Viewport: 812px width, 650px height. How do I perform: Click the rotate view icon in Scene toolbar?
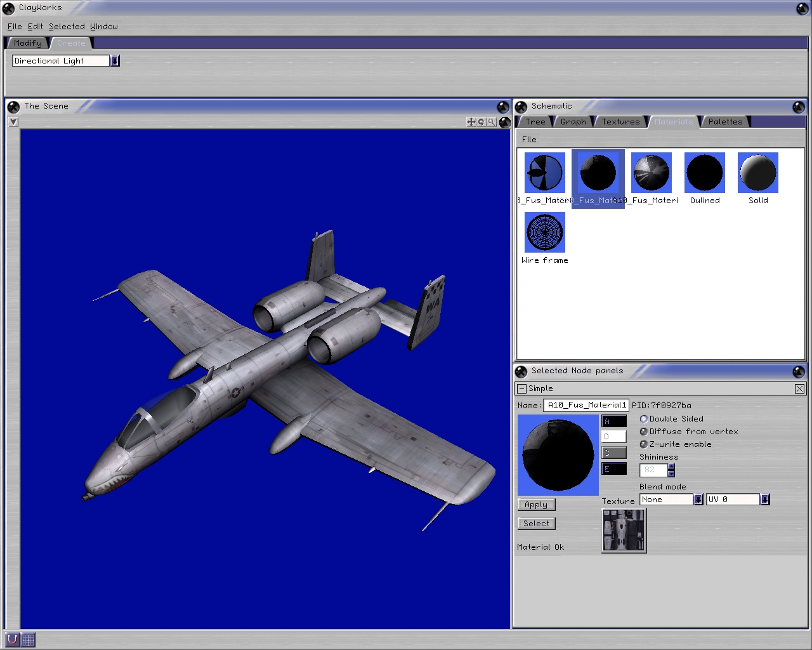(x=481, y=122)
